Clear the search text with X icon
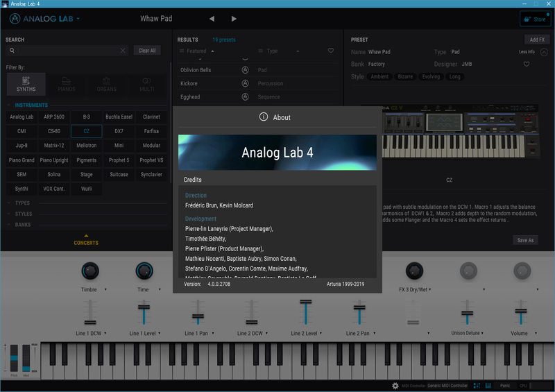Image resolution: width=555 pixels, height=392 pixels. point(123,51)
